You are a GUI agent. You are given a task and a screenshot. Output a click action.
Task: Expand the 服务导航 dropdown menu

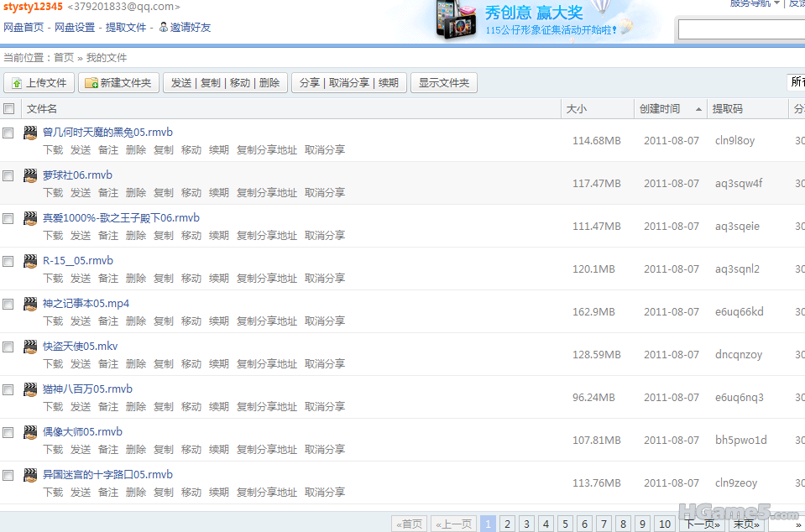click(754, 3)
